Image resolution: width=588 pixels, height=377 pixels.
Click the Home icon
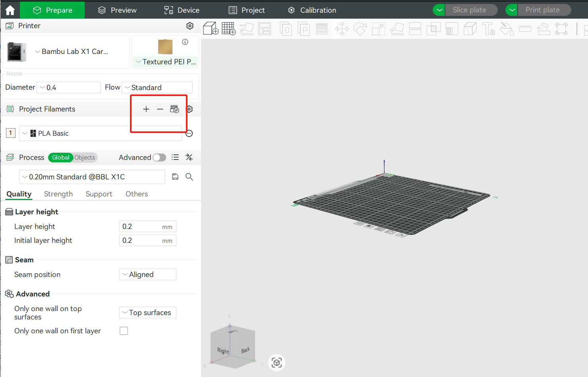[10, 10]
